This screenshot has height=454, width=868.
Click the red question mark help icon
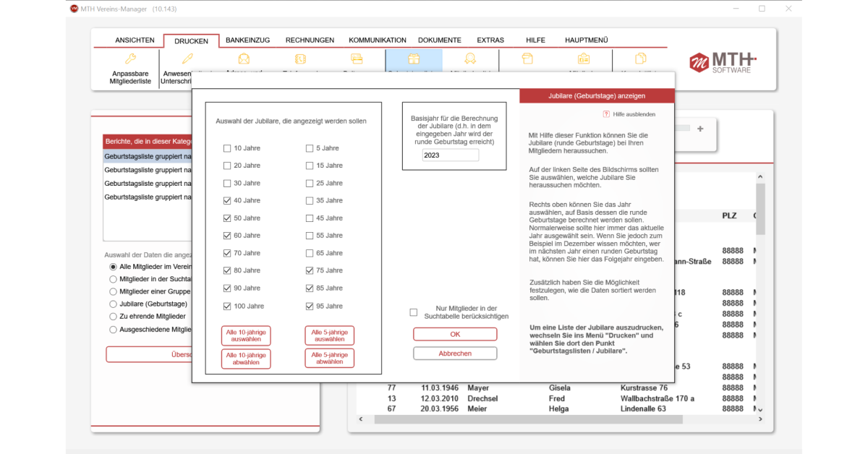click(606, 114)
